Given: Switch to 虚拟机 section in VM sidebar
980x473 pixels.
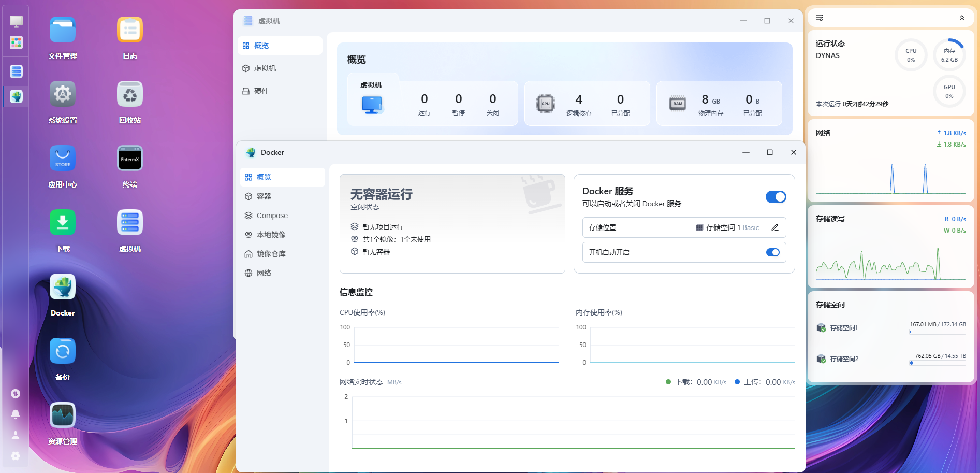Looking at the screenshot, I should 265,68.
